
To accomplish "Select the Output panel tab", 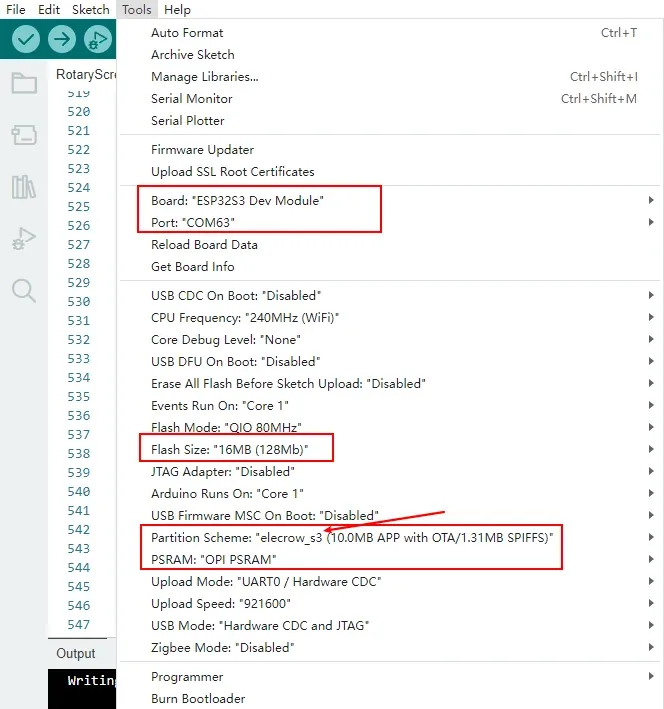I will pyautogui.click(x=76, y=653).
